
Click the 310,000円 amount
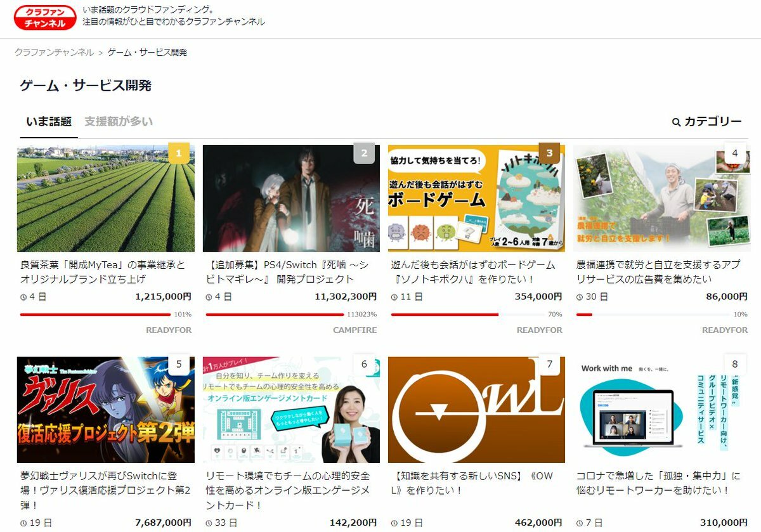tap(724, 523)
